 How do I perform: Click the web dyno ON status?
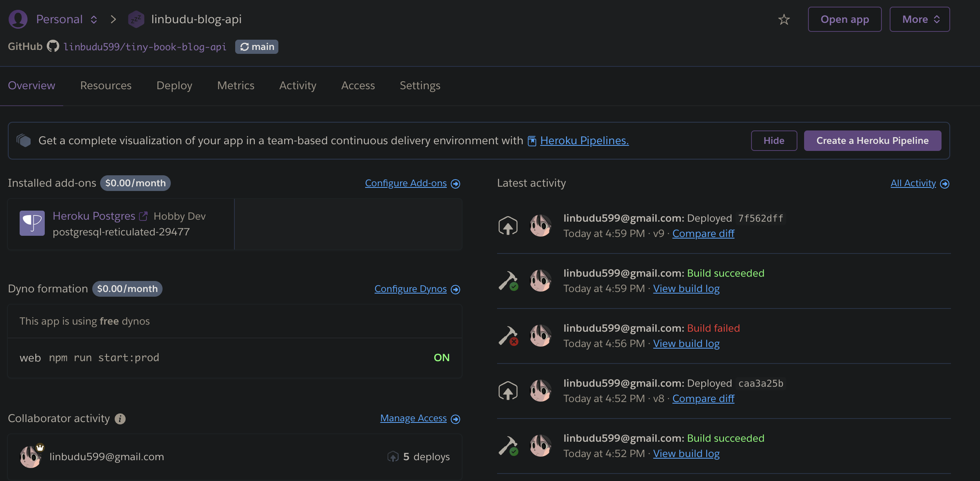click(441, 358)
